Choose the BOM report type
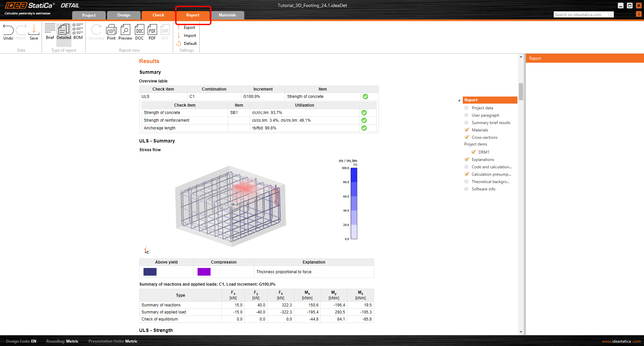Image resolution: width=644 pixels, height=346 pixels. 78,32
